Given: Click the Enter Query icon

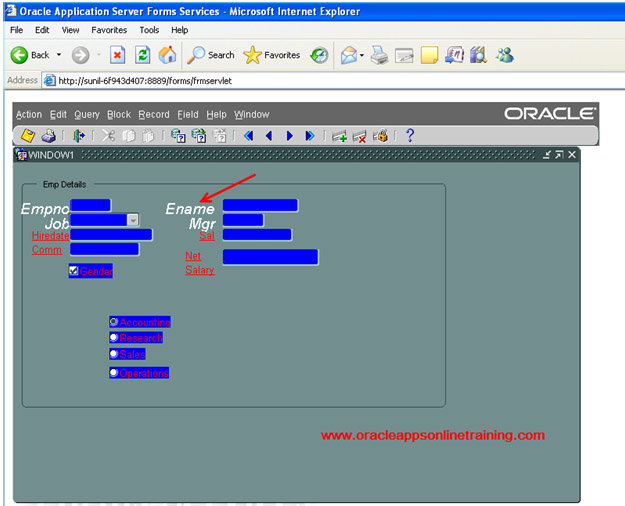Looking at the screenshot, I should [x=178, y=135].
